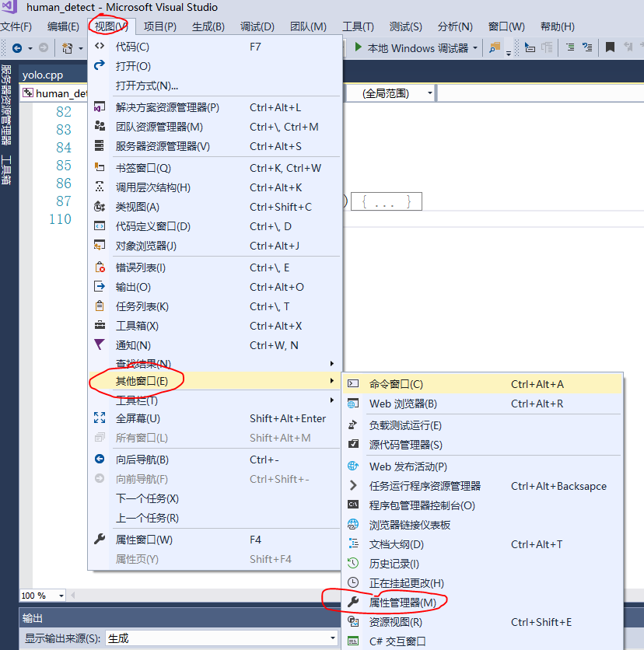Open the back navigation history dropdown arrow
The image size is (644, 650).
pos(30,48)
